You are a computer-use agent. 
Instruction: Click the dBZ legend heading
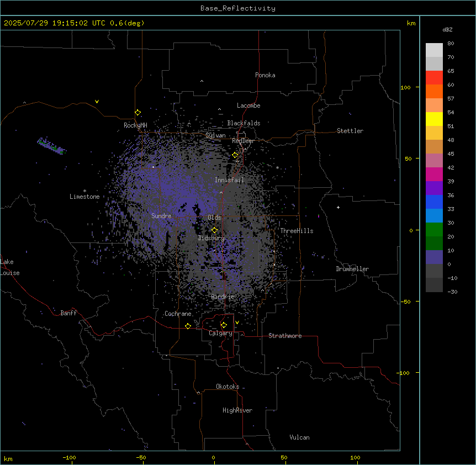pos(447,30)
